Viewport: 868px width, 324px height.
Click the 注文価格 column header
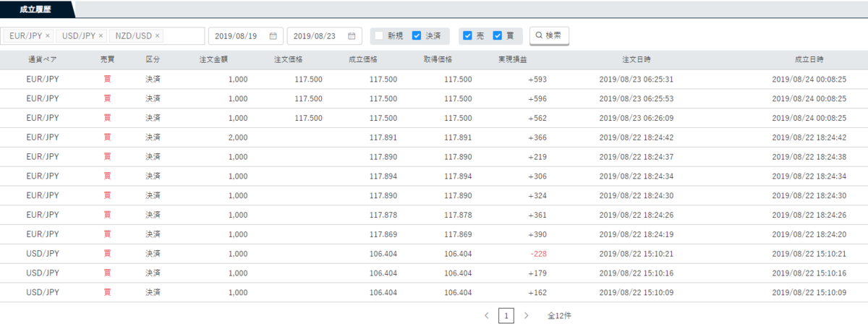[289, 60]
